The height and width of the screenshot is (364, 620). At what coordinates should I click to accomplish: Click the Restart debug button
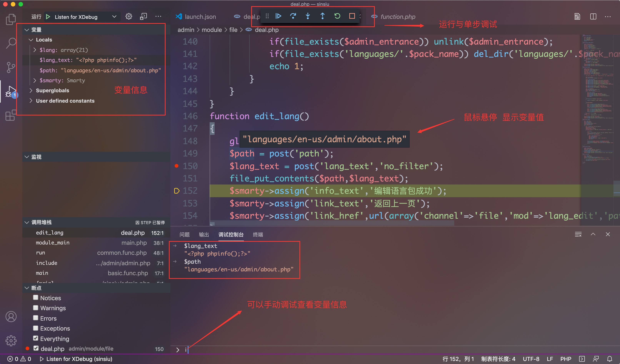click(x=337, y=16)
